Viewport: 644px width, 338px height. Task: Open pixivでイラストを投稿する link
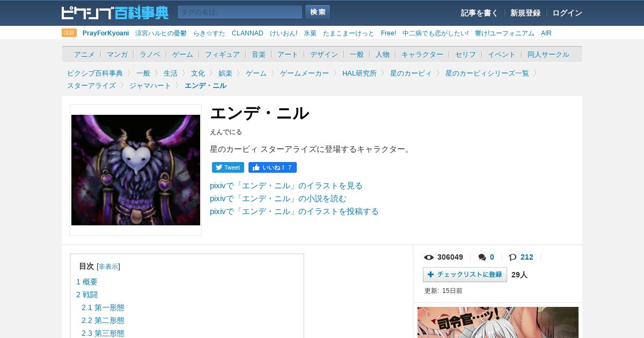(x=294, y=211)
